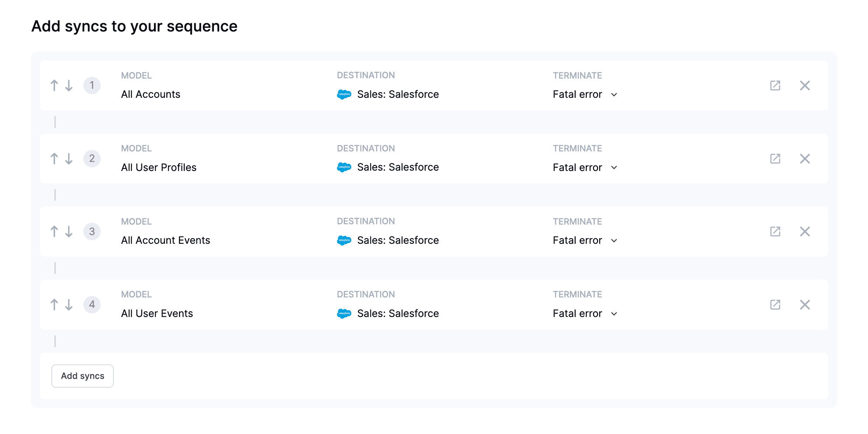Screen dimensions: 868x434
Task: Open All Account Events sync externally
Action: 775,231
